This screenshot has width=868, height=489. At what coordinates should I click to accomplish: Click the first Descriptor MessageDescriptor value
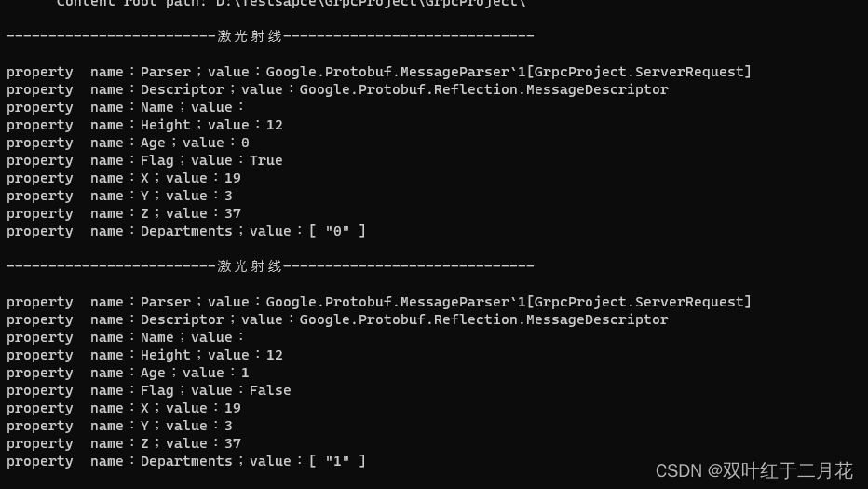click(x=483, y=89)
